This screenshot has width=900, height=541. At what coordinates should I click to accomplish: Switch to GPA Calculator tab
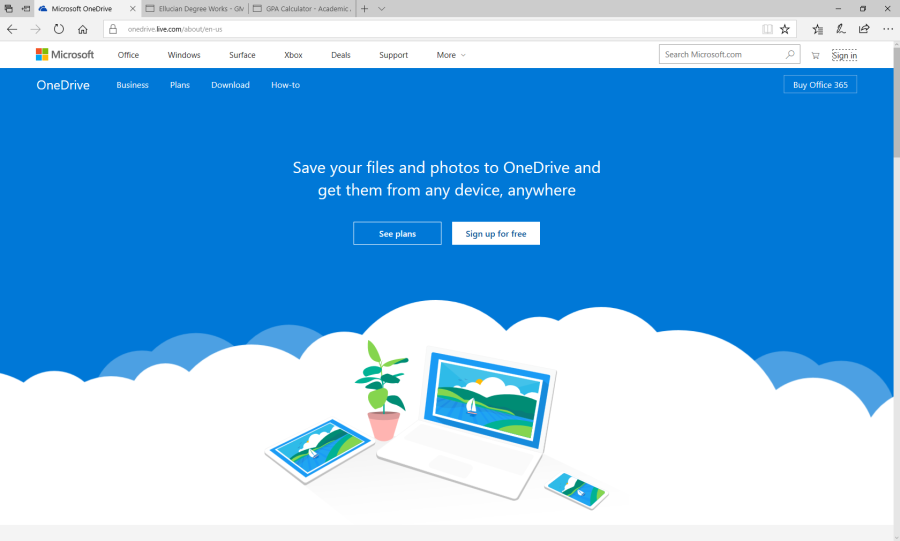(x=302, y=9)
